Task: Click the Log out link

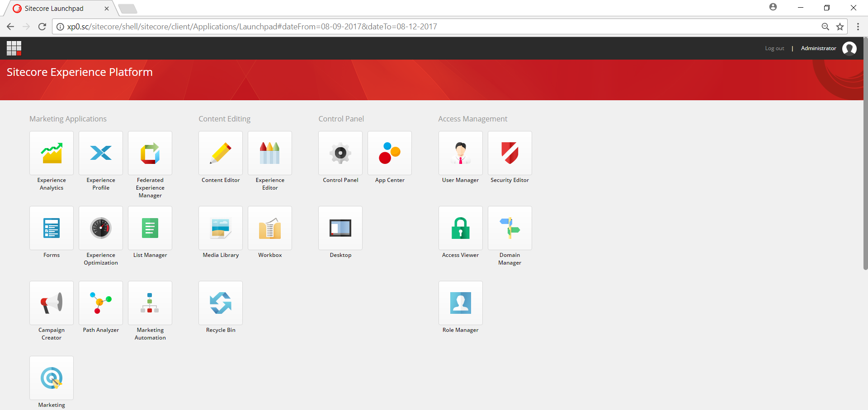Action: pyautogui.click(x=774, y=48)
